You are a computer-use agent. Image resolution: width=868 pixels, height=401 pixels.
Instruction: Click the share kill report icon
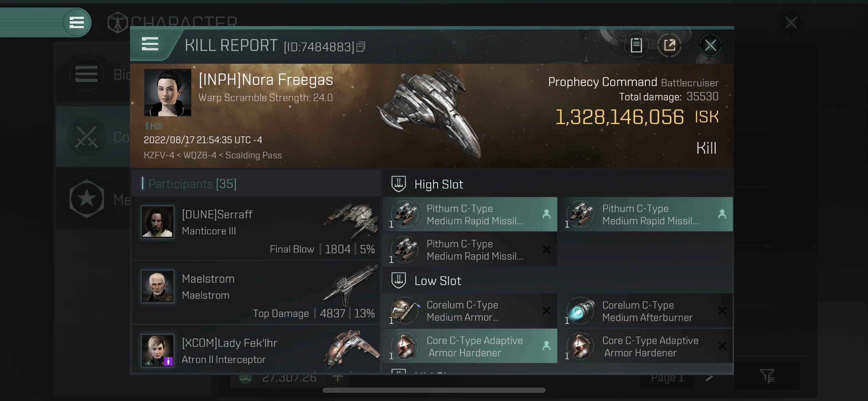coord(669,45)
